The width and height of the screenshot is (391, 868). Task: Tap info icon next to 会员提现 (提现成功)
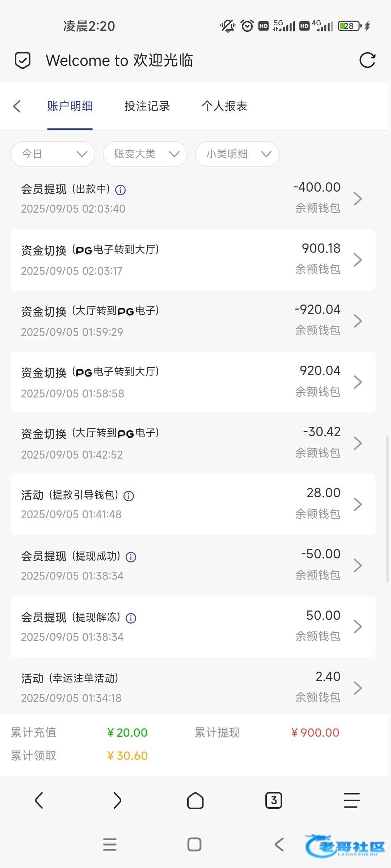(x=131, y=557)
